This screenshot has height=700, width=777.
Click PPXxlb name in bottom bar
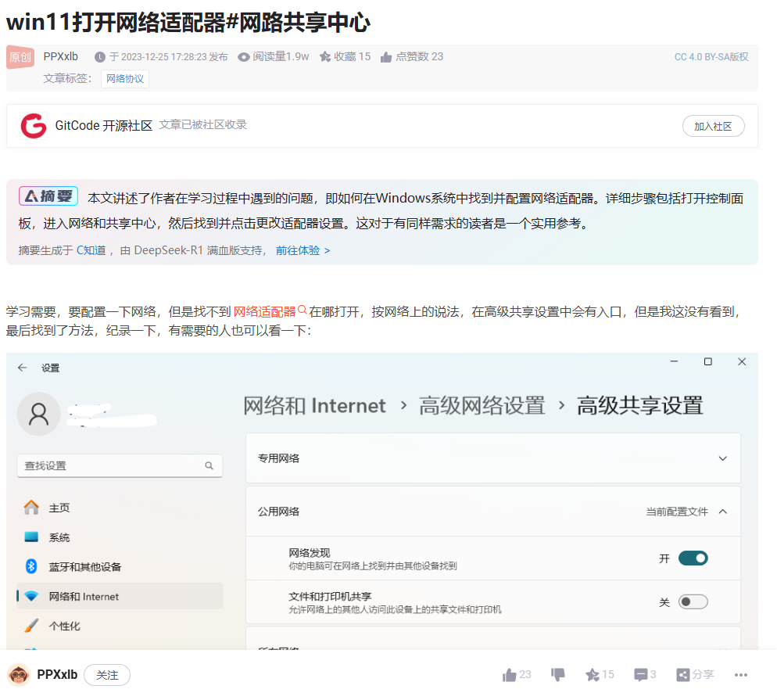[x=57, y=675]
